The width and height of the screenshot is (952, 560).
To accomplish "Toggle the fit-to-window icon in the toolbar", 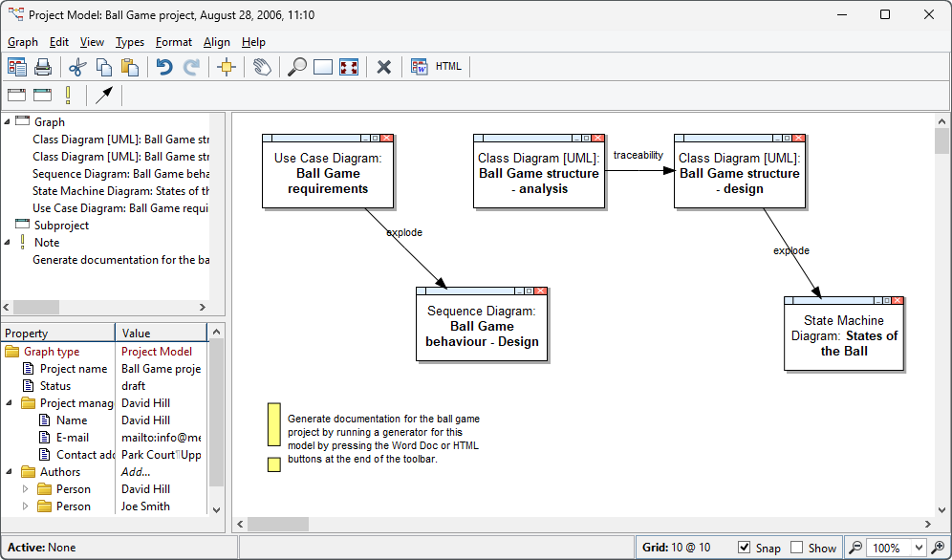I will click(348, 67).
